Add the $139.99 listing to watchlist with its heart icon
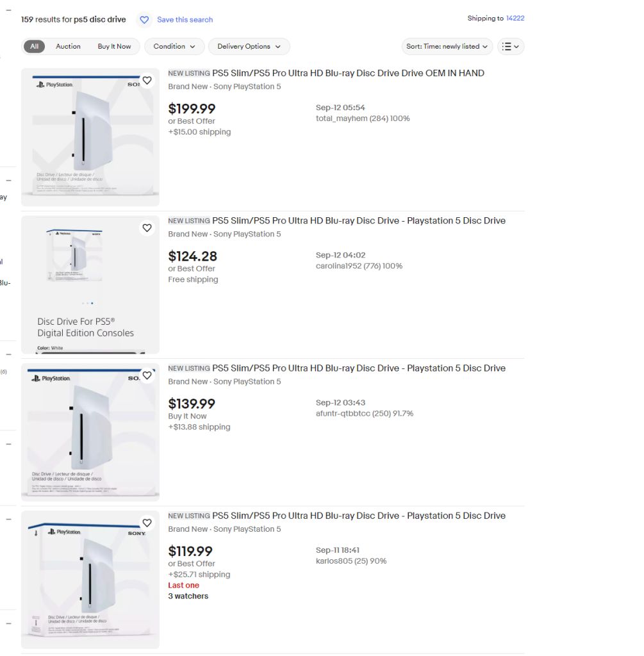The width and height of the screenshot is (644, 656). tap(147, 375)
